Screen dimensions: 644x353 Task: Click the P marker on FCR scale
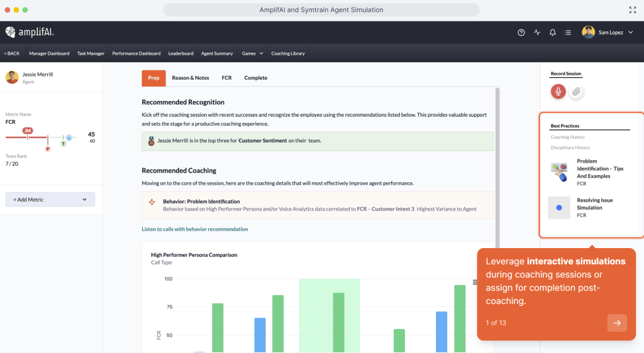(x=48, y=149)
